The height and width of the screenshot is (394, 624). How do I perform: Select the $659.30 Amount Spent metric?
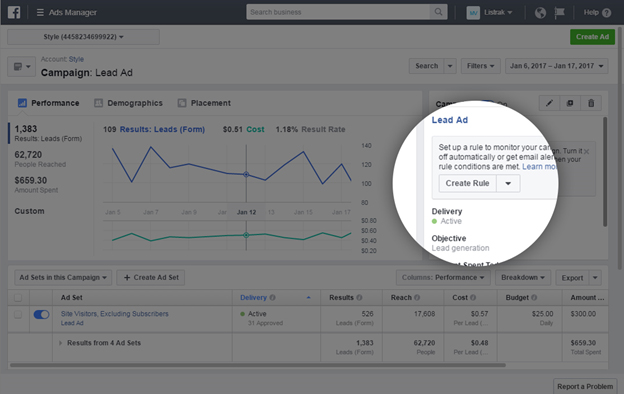click(36, 185)
